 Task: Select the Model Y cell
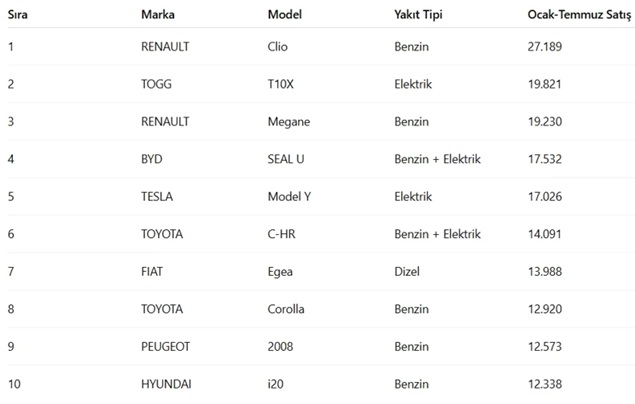[289, 197]
